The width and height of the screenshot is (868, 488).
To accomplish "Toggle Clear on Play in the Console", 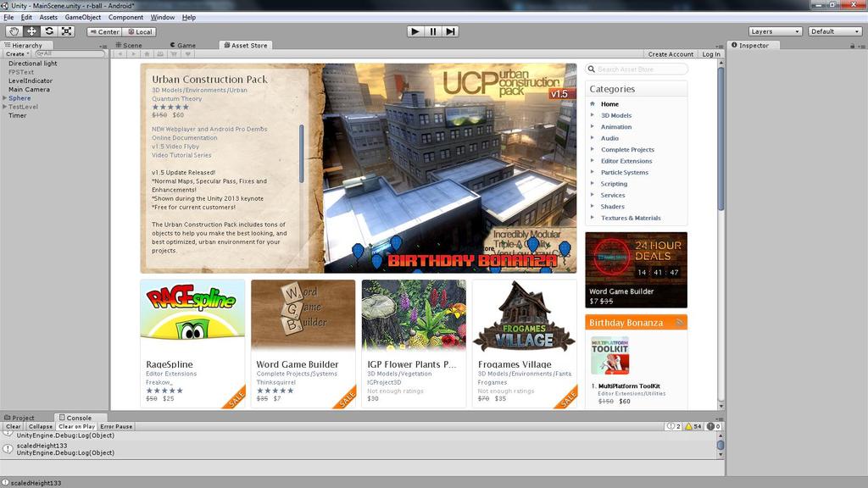I will (x=77, y=427).
